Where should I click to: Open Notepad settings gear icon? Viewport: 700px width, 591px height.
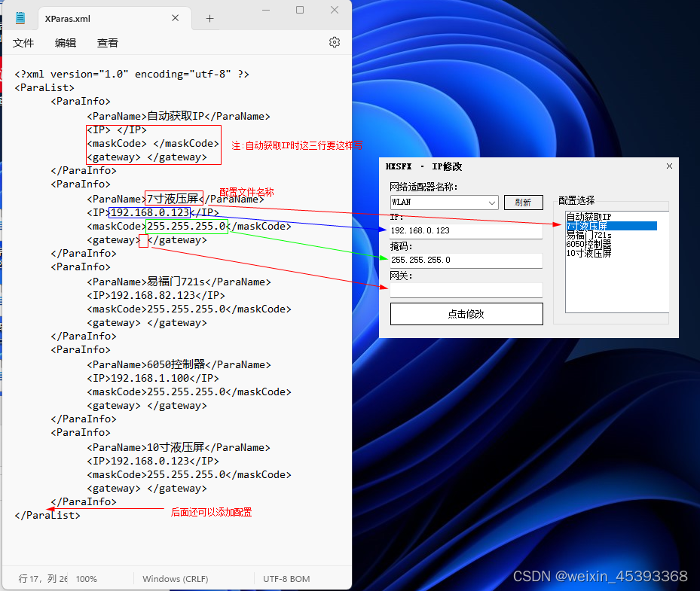[335, 42]
